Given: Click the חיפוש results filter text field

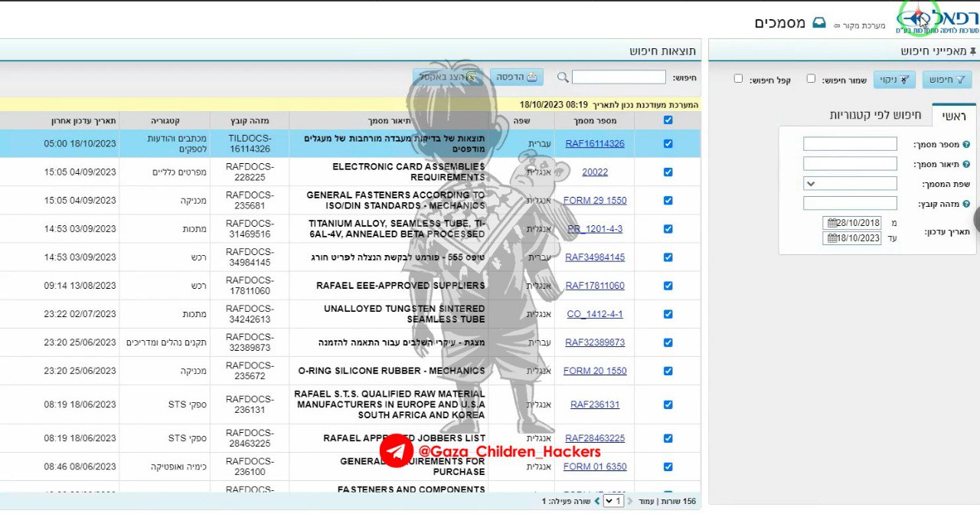Looking at the screenshot, I should tap(619, 77).
